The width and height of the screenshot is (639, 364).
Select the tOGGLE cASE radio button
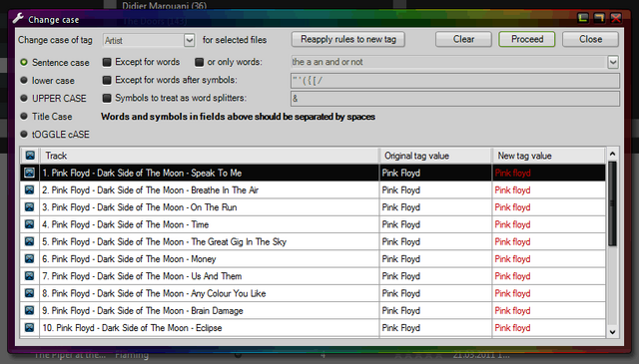click(24, 134)
